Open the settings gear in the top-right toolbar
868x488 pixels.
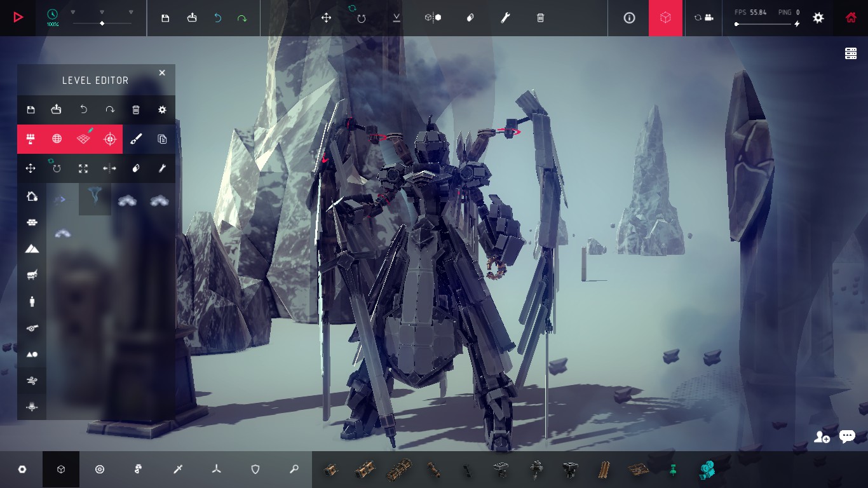[818, 18]
